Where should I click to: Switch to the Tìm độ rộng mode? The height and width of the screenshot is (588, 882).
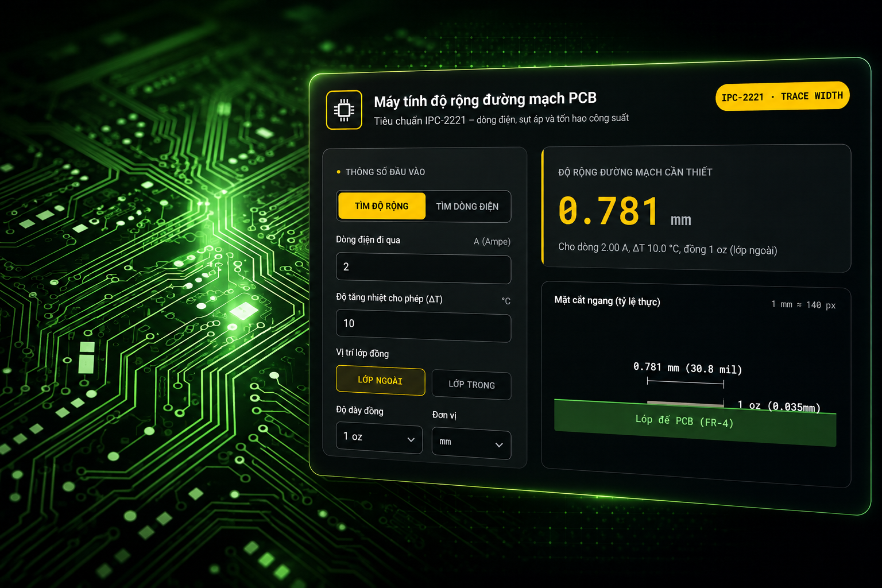(382, 206)
